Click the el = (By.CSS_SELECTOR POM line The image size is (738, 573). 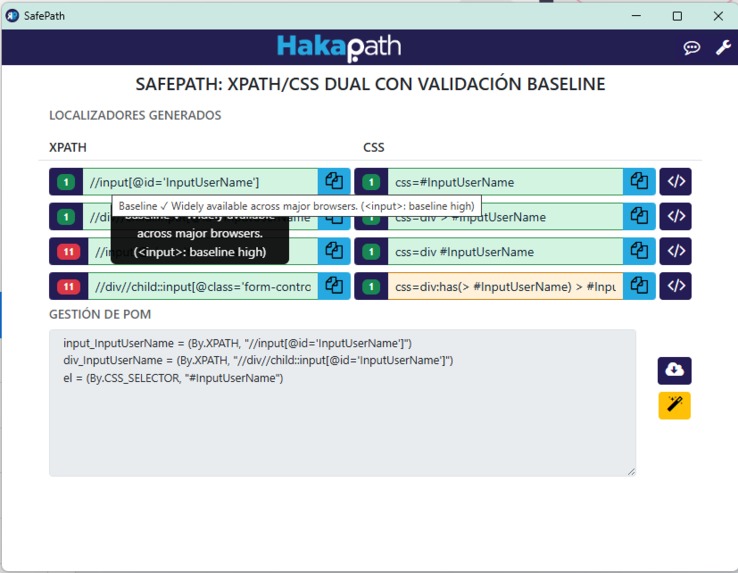click(173, 378)
